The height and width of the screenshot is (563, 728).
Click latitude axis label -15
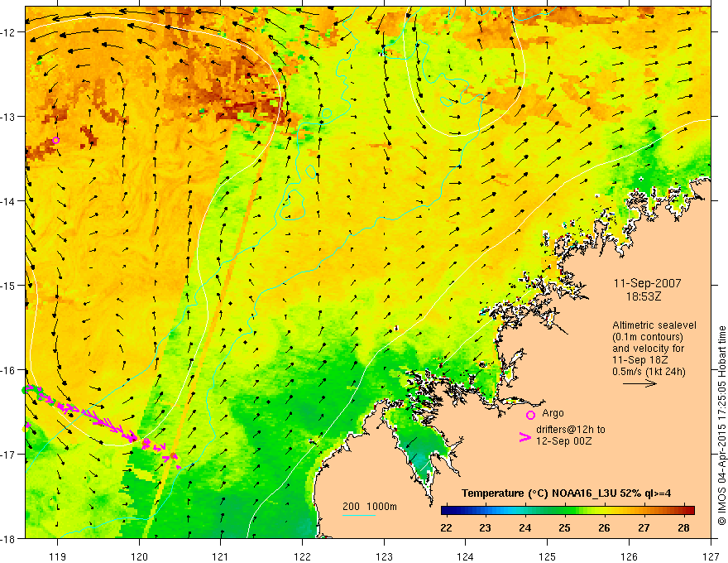click(9, 285)
